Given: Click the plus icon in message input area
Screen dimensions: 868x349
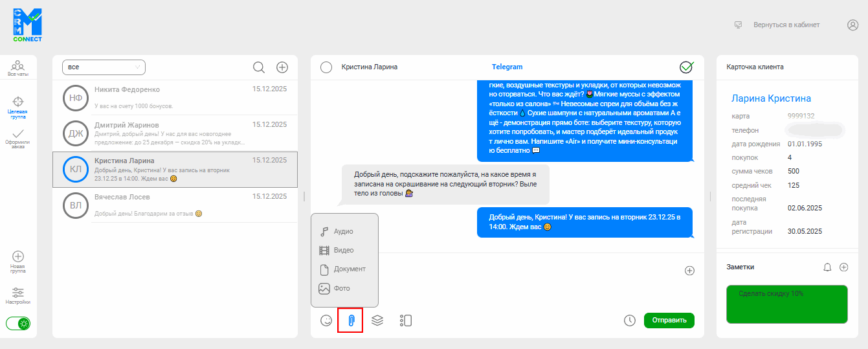Looking at the screenshot, I should 689,271.
